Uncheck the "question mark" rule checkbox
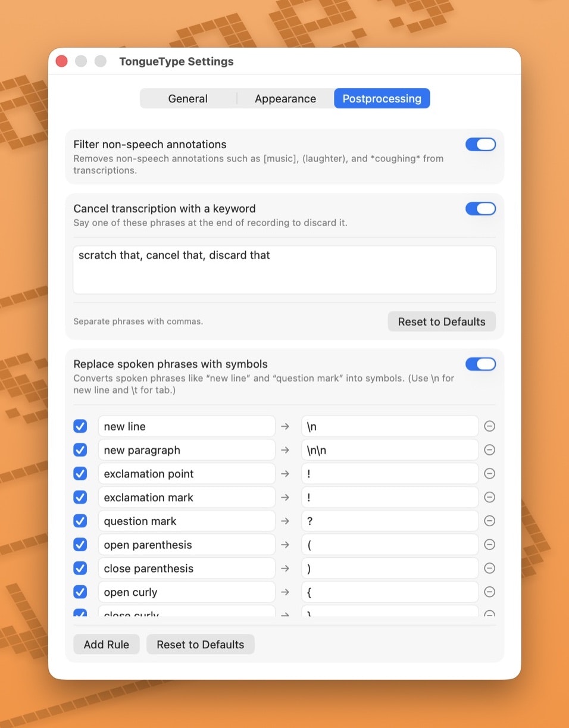Screen dimensions: 569x728 pyautogui.click(x=80, y=521)
